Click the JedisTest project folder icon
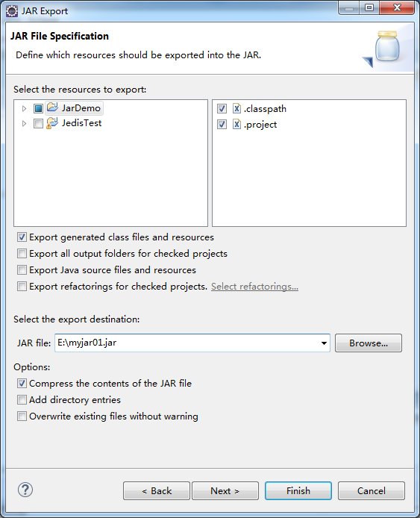This screenshot has width=420, height=518. coord(52,123)
